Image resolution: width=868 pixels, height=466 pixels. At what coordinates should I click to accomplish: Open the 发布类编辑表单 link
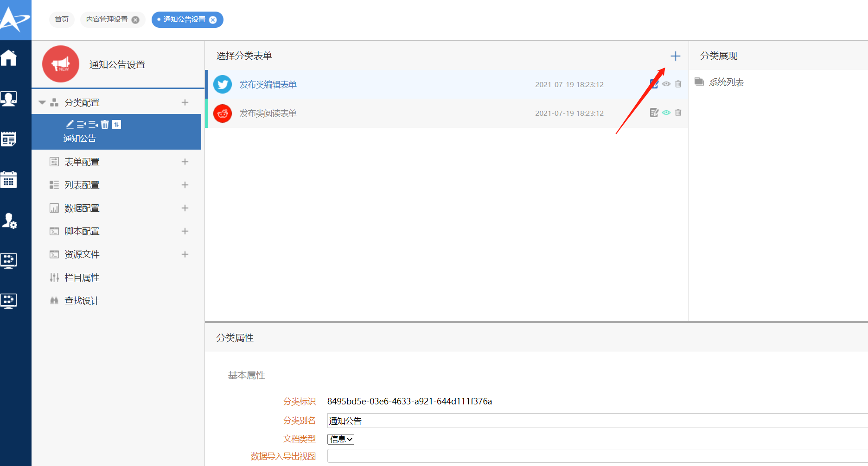[268, 84]
